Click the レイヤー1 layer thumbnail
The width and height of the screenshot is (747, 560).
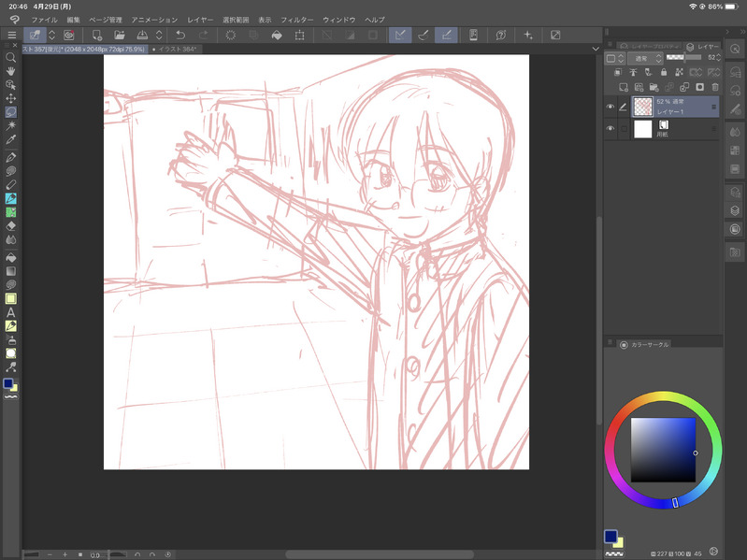642,107
